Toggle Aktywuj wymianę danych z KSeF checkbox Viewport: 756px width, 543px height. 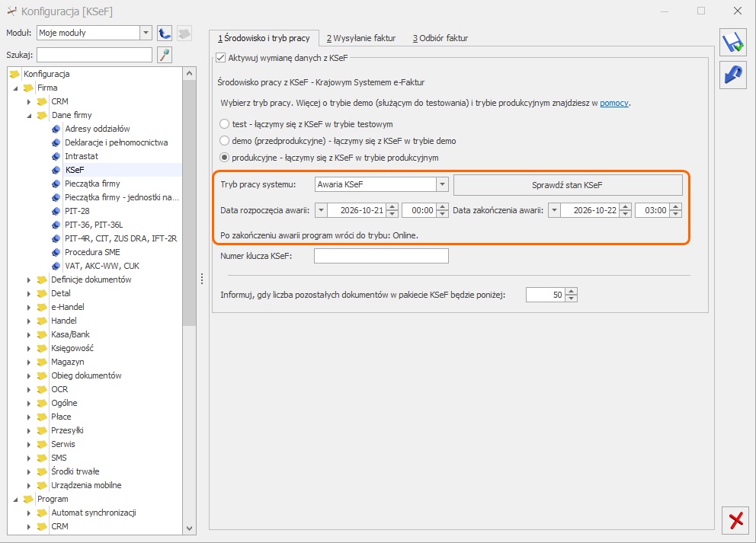click(x=221, y=58)
